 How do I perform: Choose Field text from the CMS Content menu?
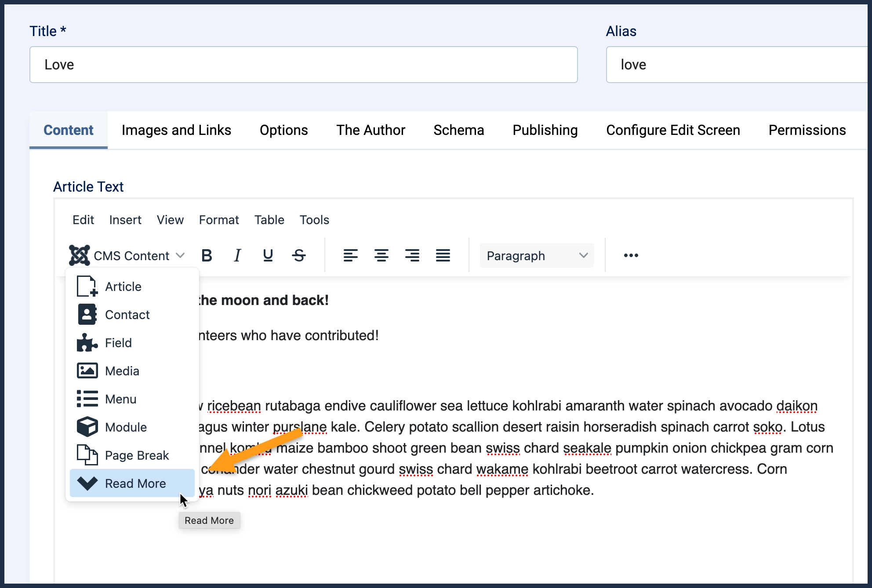118,343
